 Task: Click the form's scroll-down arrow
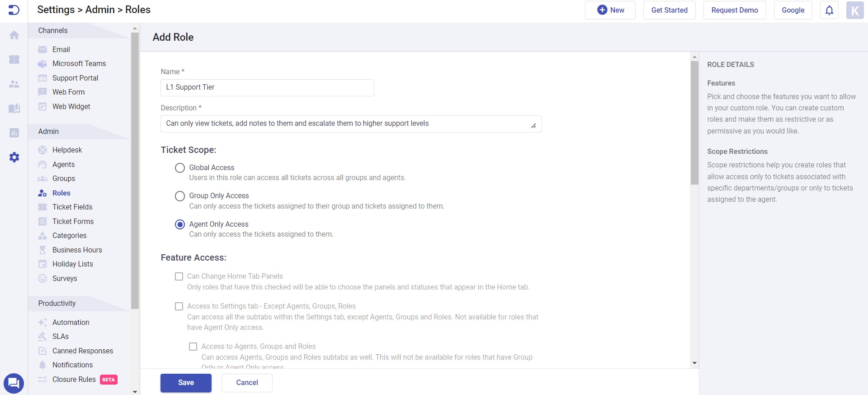click(x=694, y=363)
